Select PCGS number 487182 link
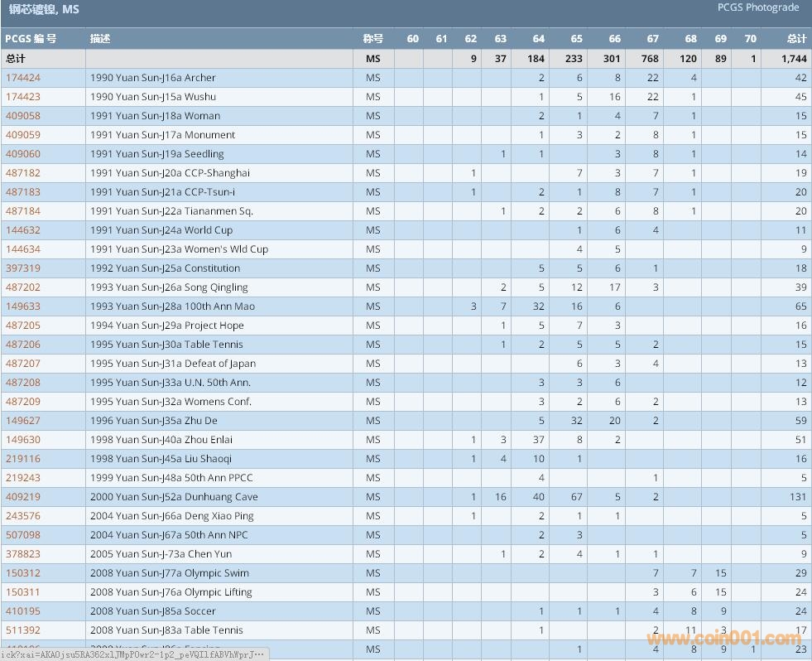This screenshot has width=812, height=661. coord(23,173)
